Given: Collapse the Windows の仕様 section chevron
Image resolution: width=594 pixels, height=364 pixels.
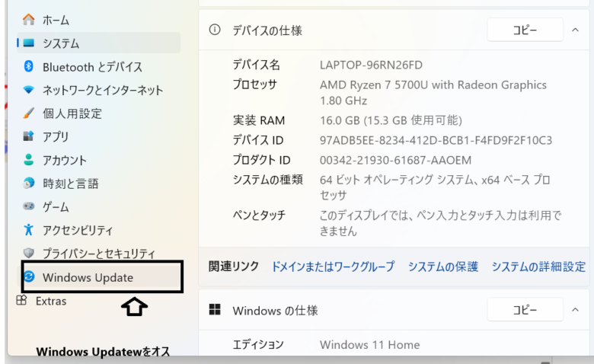Looking at the screenshot, I should tap(574, 311).
